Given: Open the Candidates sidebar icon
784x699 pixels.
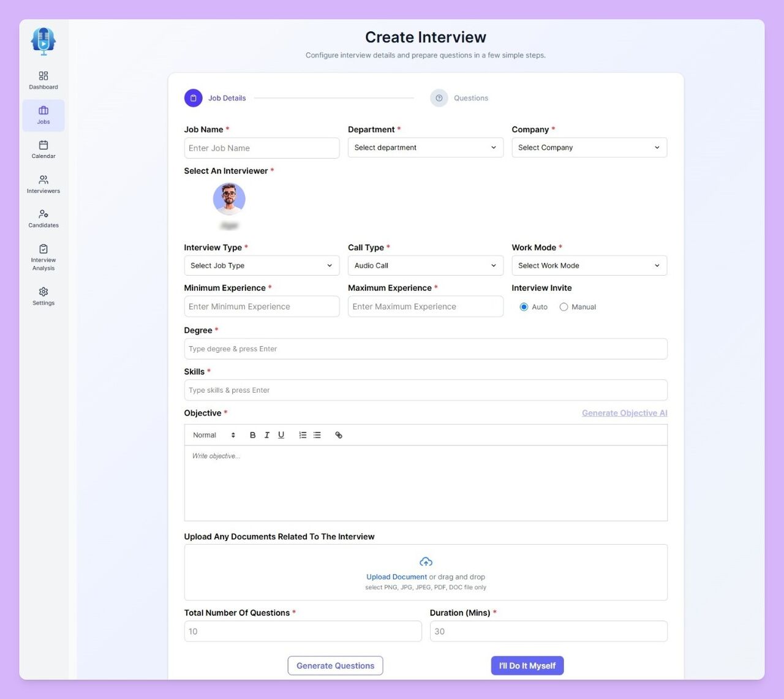Looking at the screenshot, I should point(43,214).
